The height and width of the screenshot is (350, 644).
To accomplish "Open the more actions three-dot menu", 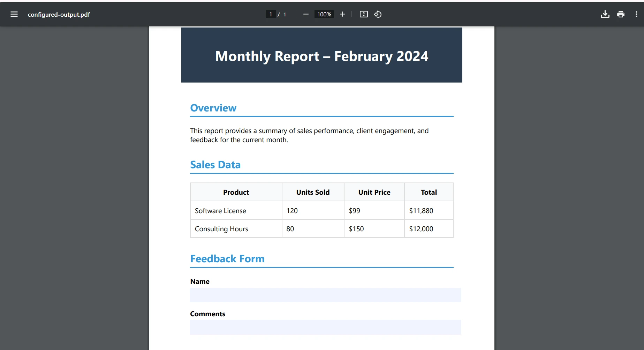I will [x=636, y=14].
